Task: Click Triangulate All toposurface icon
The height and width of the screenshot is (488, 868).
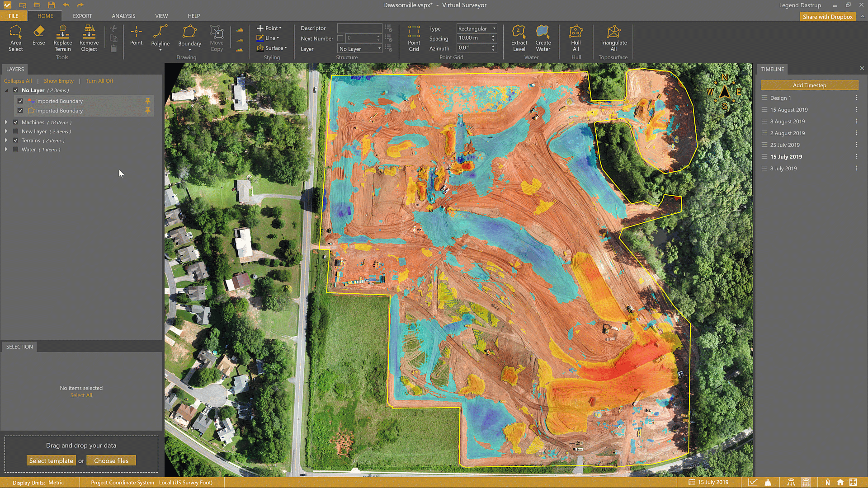Action: tap(613, 38)
